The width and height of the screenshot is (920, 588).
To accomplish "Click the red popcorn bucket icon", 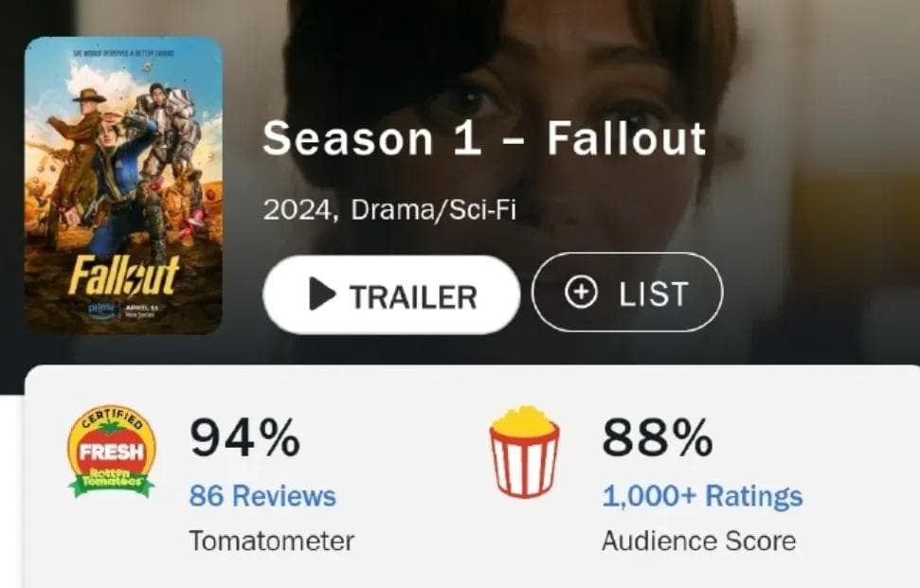I will 524,452.
